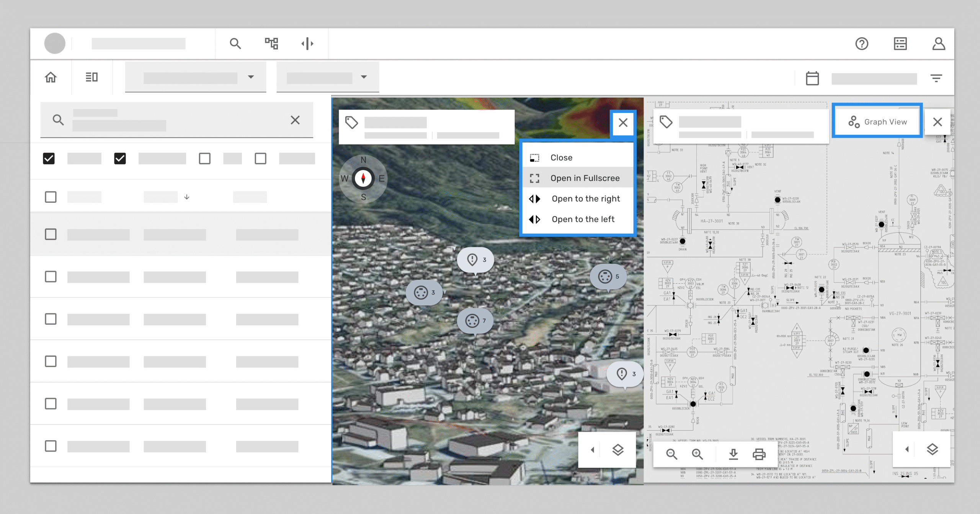
Task: Select Open in Fullscreen menu option
Action: (585, 178)
